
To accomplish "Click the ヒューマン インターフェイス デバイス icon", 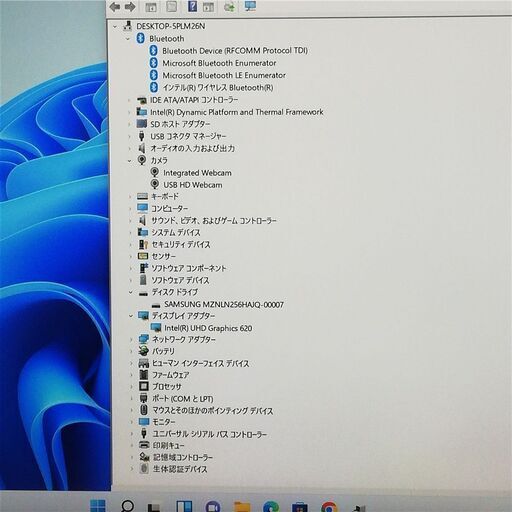I will pos(144,363).
